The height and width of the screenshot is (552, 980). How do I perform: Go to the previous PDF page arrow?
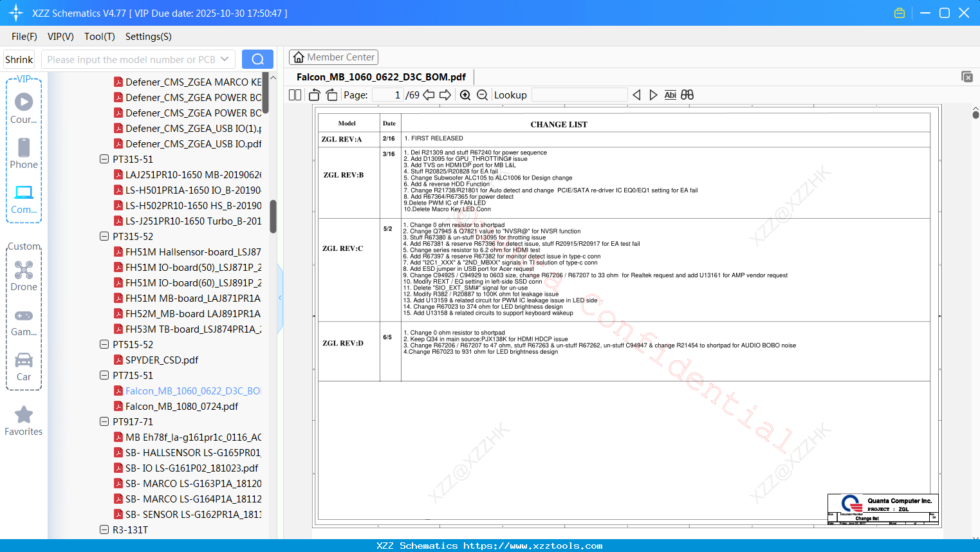pyautogui.click(x=429, y=95)
